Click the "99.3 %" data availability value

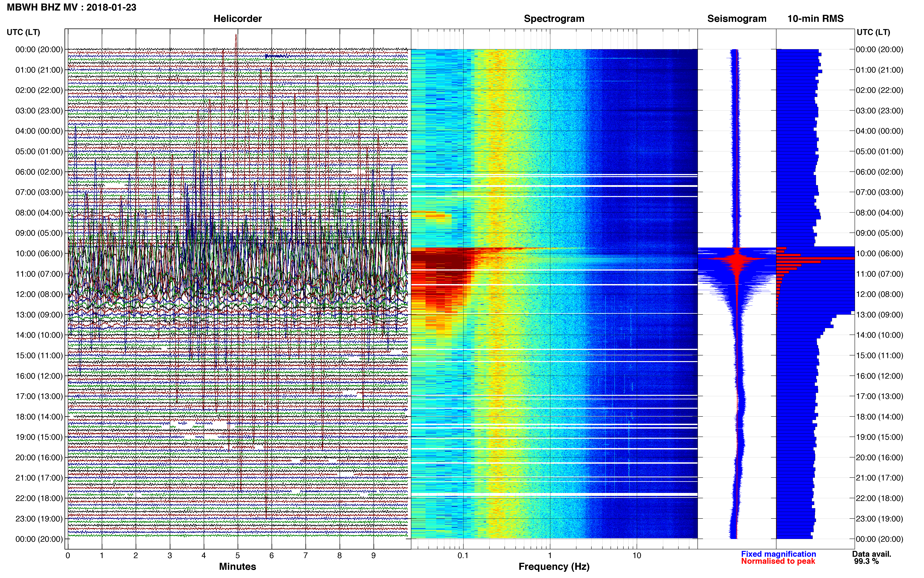click(x=867, y=561)
